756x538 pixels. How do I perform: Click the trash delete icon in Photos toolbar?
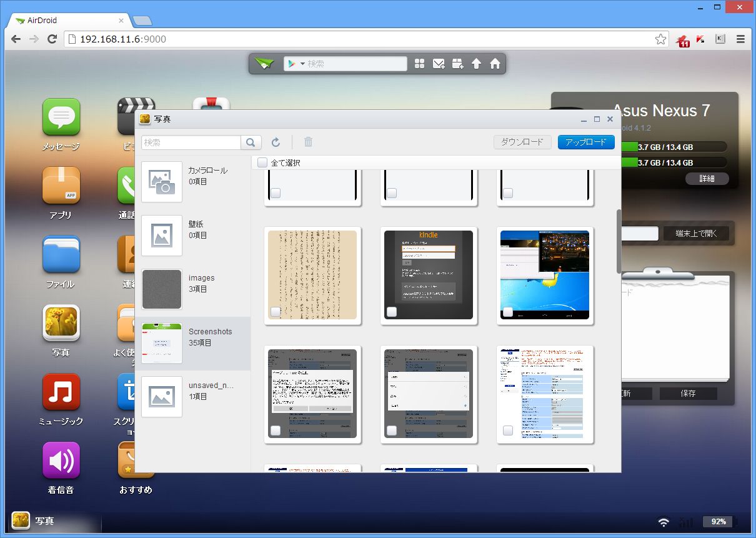pos(308,142)
